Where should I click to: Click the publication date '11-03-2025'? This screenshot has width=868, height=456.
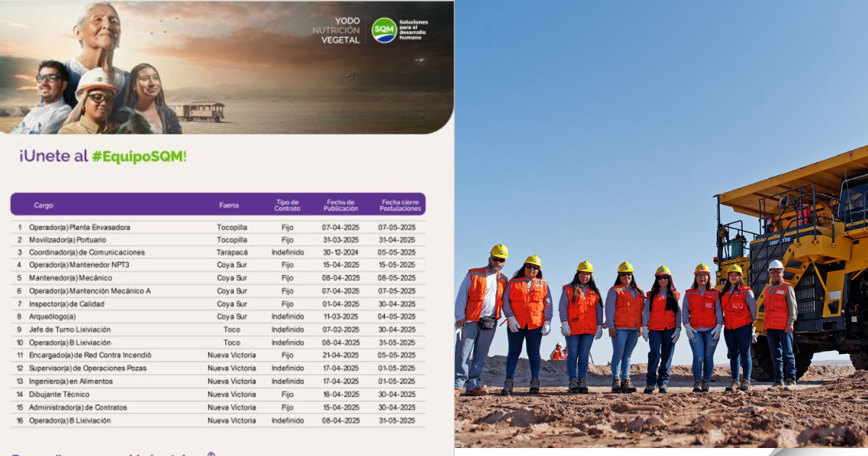(341, 316)
